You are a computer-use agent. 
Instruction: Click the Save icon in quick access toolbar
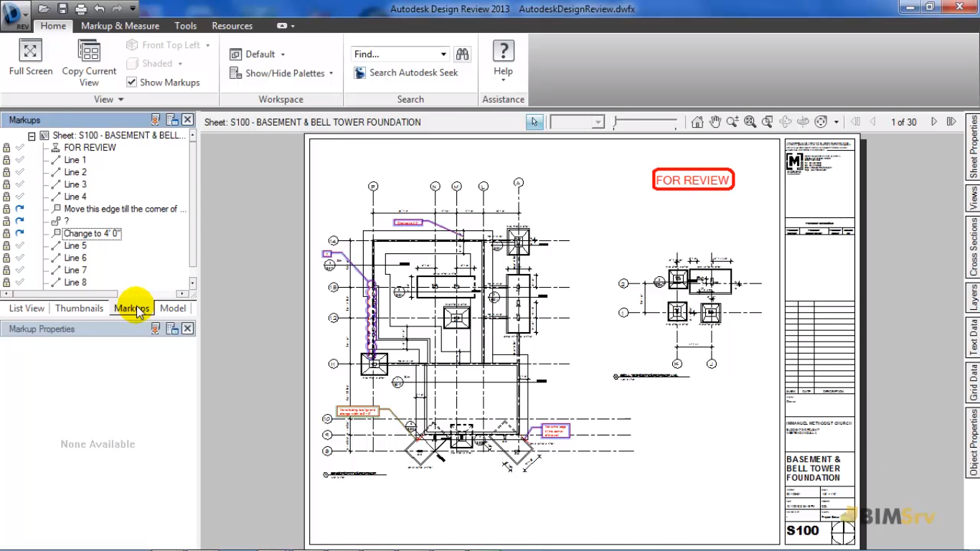click(x=62, y=9)
